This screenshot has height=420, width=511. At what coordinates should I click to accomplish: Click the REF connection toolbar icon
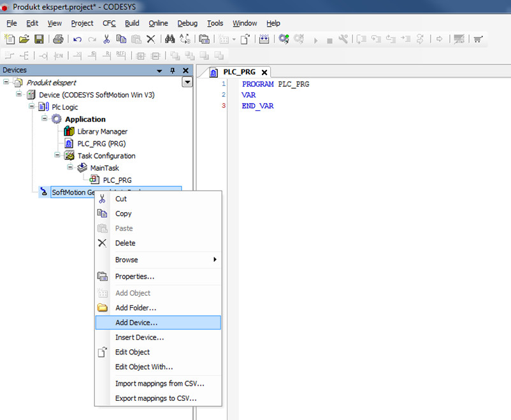tap(121, 55)
